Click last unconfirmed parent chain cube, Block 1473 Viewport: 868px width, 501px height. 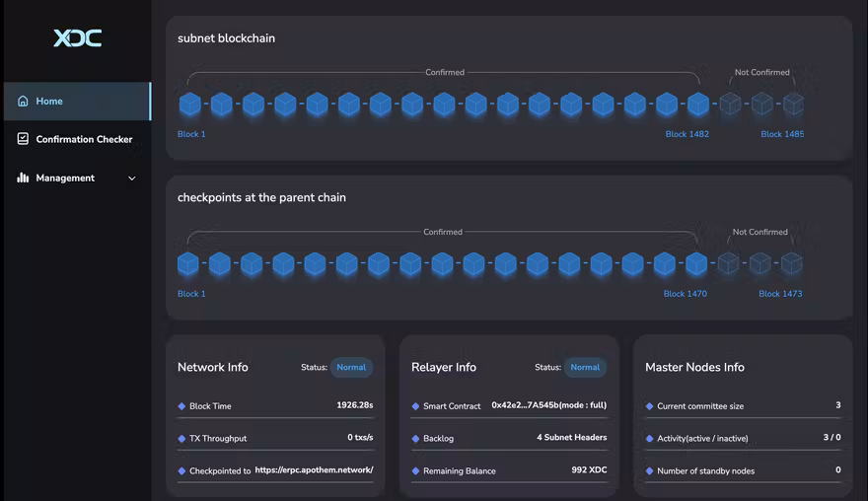tap(791, 263)
